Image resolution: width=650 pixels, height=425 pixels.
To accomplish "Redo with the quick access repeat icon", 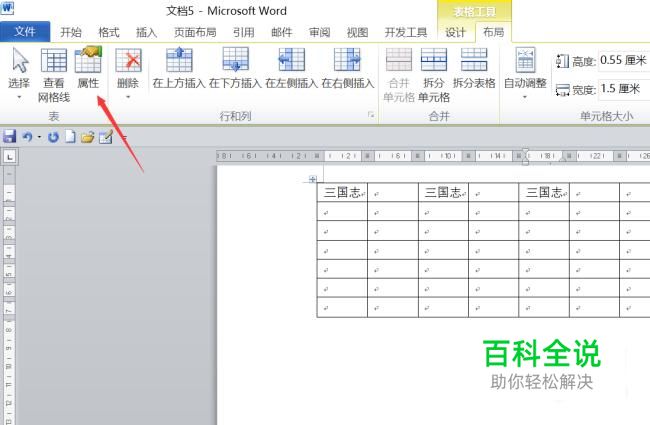I will click(53, 136).
